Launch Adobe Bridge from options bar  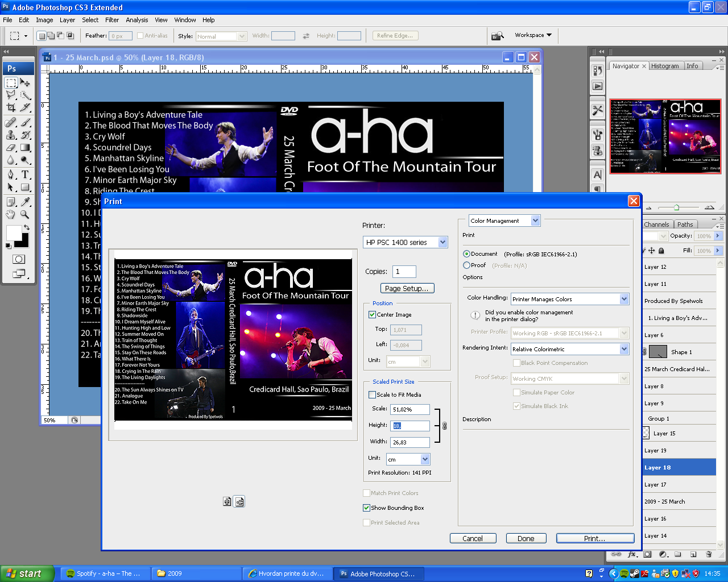(x=498, y=36)
